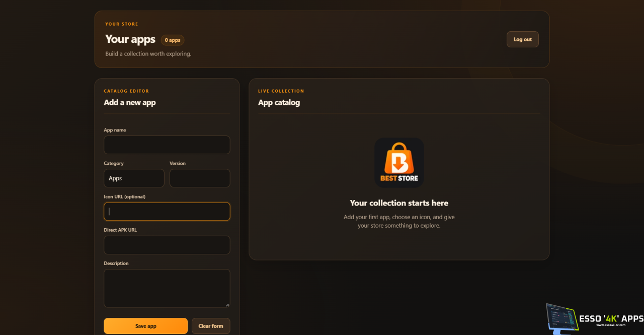
Task: Click the 'LIVE COLLECTION' label
Action: pos(281,91)
